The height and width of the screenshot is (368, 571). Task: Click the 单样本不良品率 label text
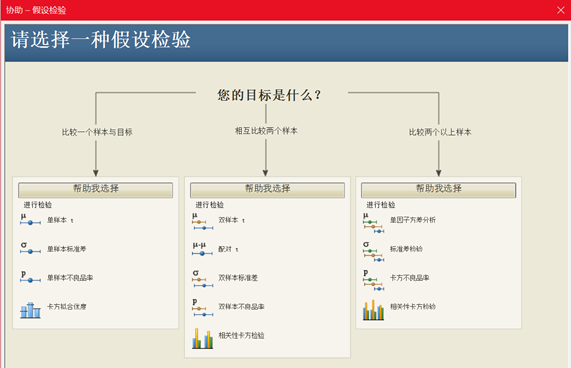[70, 278]
